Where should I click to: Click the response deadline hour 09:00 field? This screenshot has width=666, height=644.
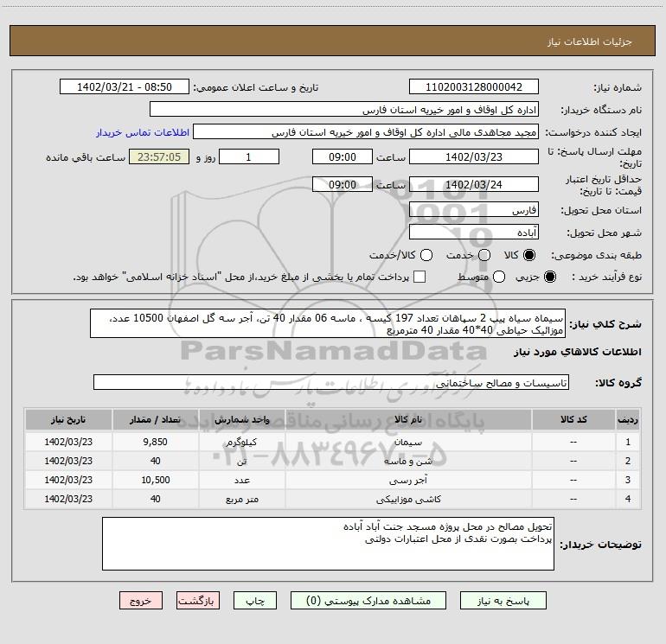point(343,156)
